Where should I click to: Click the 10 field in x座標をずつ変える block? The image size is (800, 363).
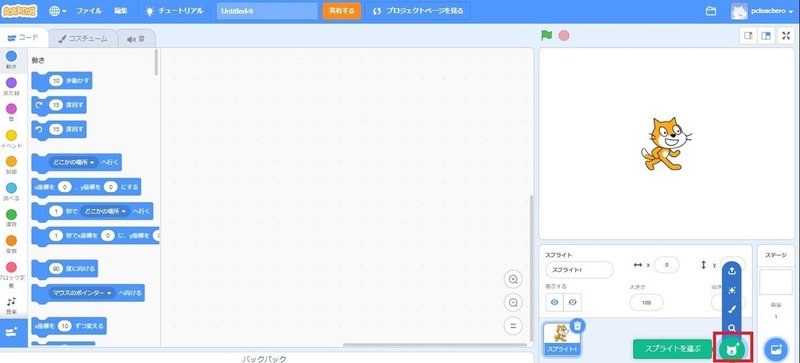pos(64,326)
